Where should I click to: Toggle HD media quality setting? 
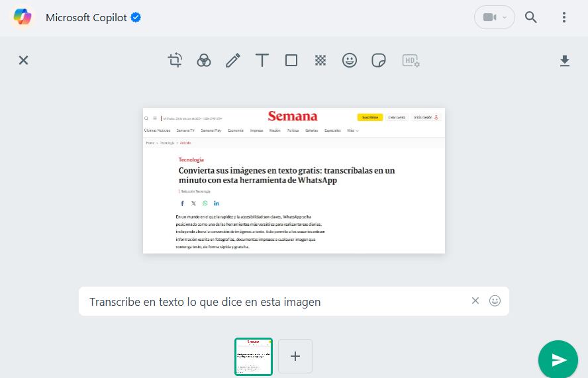[411, 60]
